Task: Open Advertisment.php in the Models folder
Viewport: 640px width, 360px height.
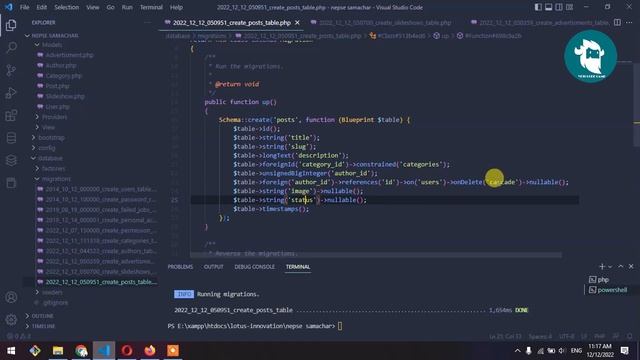Action: (x=69, y=55)
